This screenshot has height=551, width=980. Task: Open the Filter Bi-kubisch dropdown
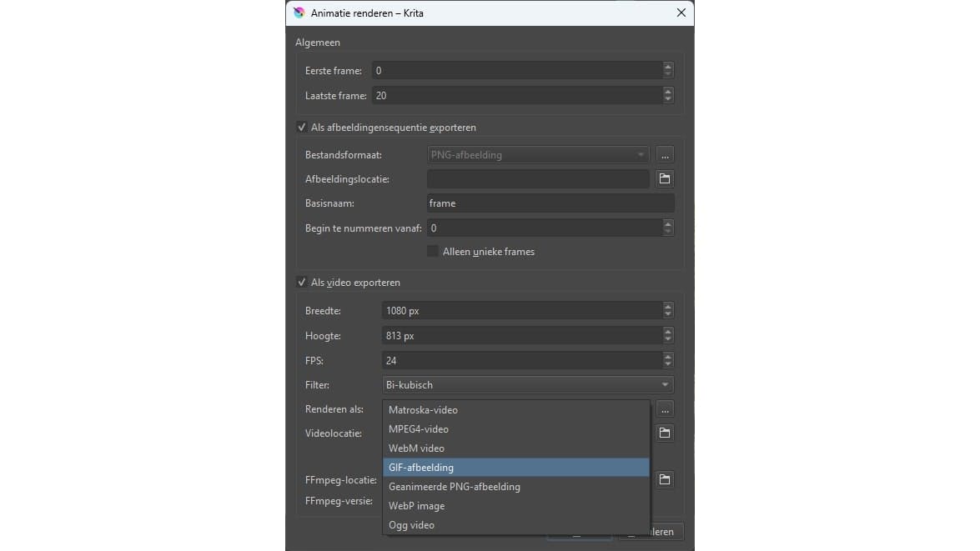[527, 385]
